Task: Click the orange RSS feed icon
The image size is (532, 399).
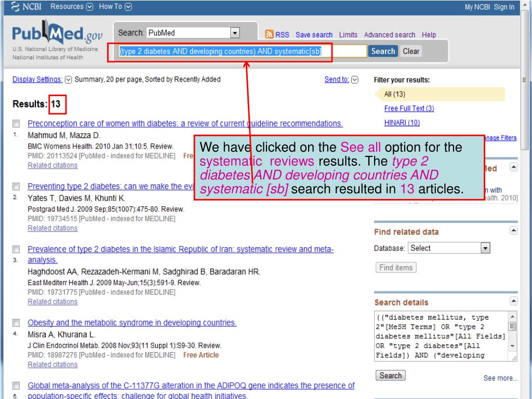Action: tap(269, 34)
